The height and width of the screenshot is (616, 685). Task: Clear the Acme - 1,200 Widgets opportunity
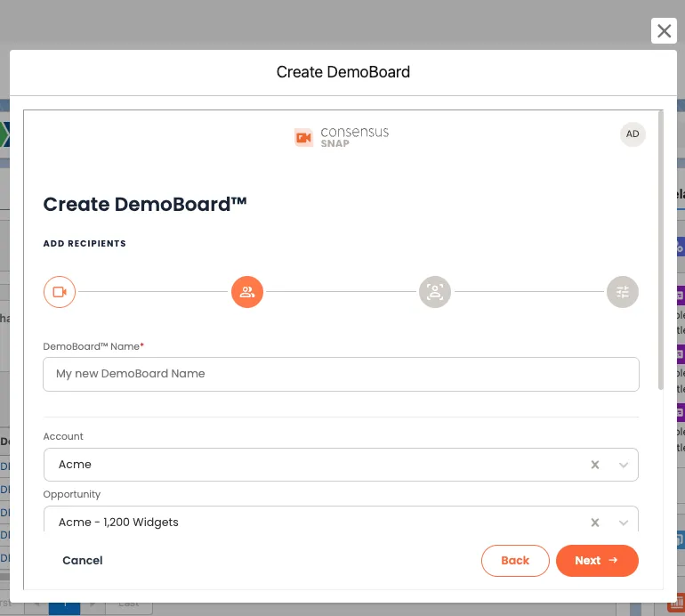[594, 522]
